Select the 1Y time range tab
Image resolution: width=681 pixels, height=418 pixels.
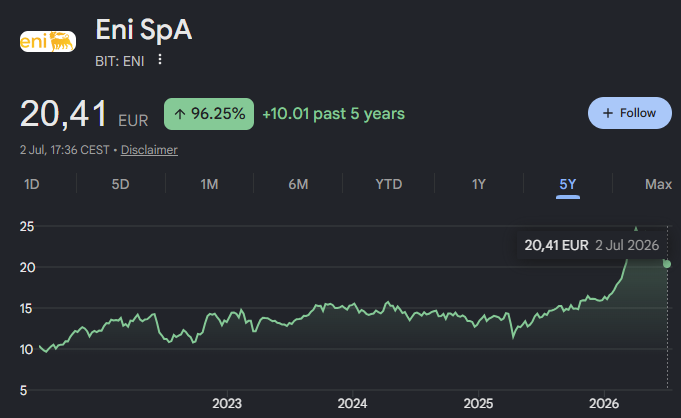click(x=479, y=184)
